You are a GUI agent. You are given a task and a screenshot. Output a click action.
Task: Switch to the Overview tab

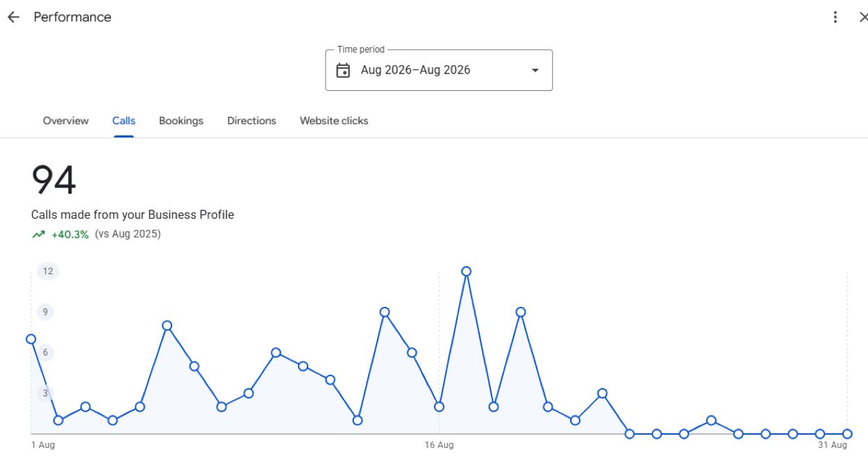(x=66, y=121)
